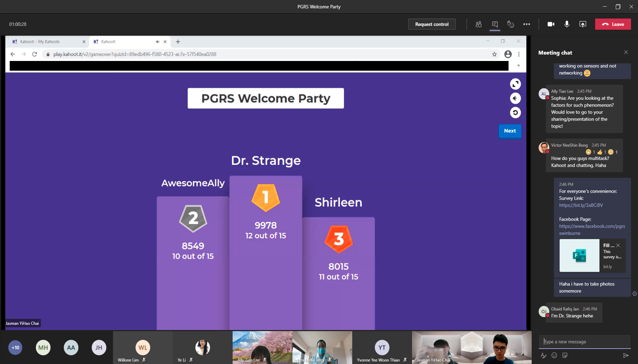Click the bit.ly label on preview card
The image size is (638, 364).
607,267
